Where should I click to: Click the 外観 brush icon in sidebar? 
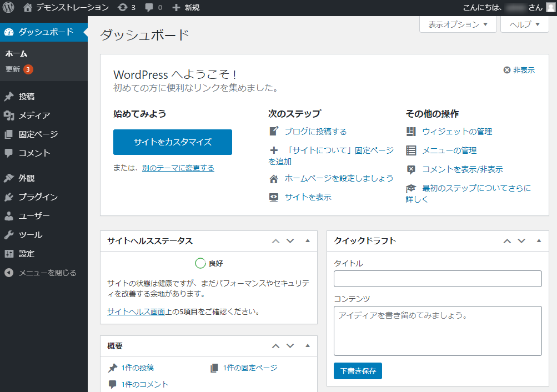(9, 178)
